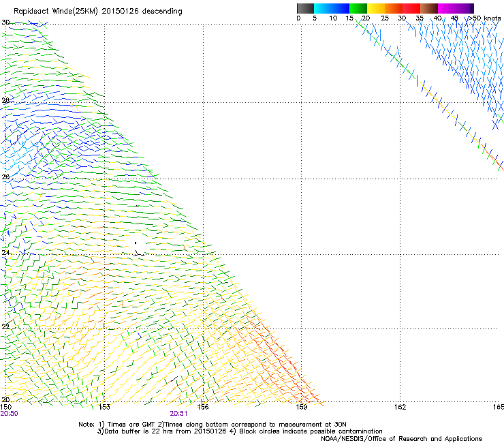Click the latitude label '20'

pos(5,399)
